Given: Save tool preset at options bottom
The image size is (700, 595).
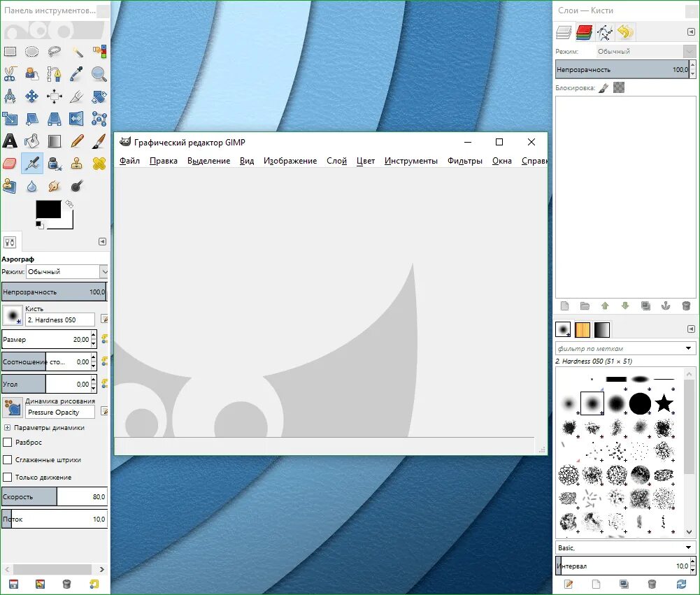Looking at the screenshot, I should tap(13, 584).
